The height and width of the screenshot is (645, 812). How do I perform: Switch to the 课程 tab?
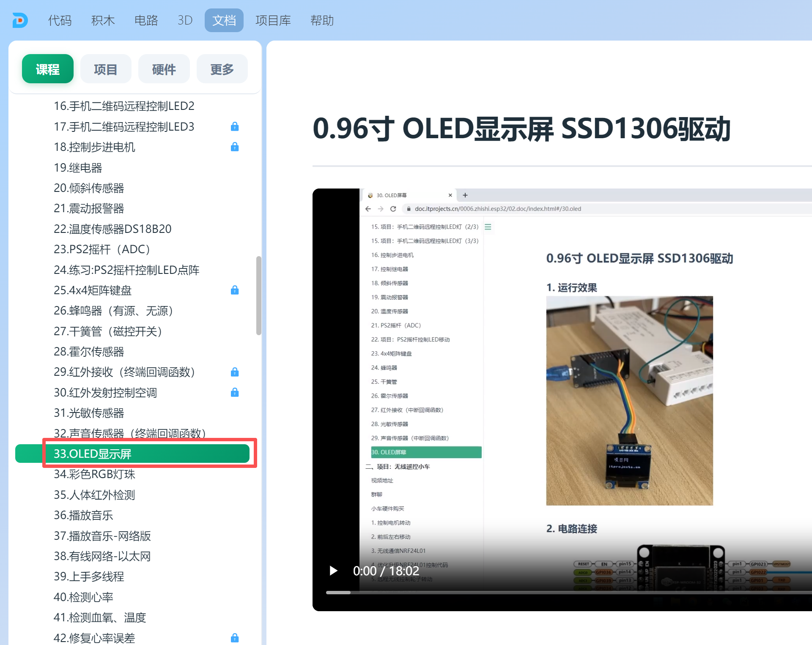47,69
